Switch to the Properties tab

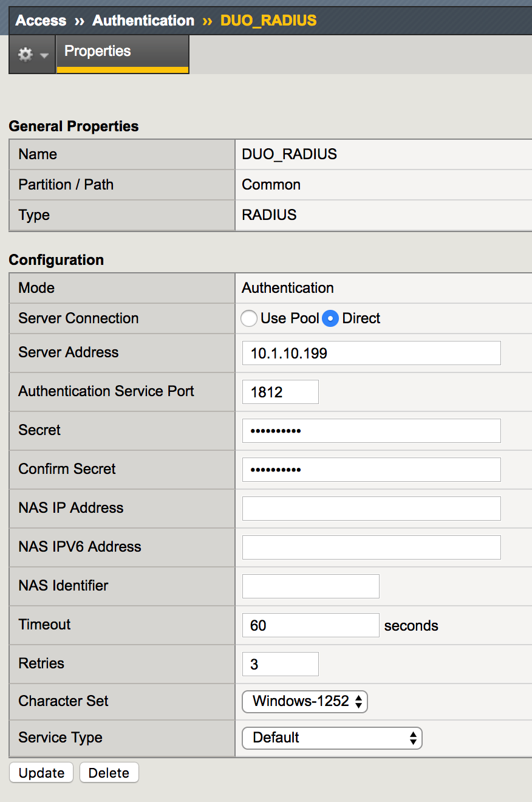click(123, 54)
